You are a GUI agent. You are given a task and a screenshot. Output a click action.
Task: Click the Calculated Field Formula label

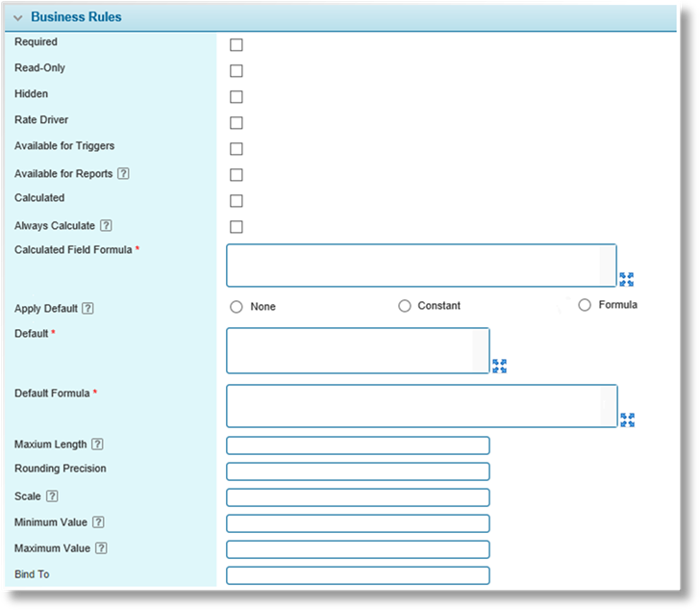pos(73,249)
